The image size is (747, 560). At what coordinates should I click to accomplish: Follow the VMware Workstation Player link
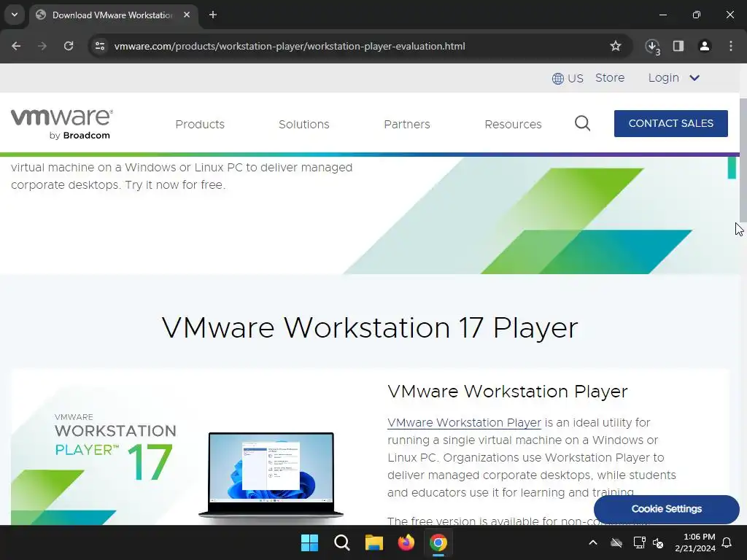point(464,423)
